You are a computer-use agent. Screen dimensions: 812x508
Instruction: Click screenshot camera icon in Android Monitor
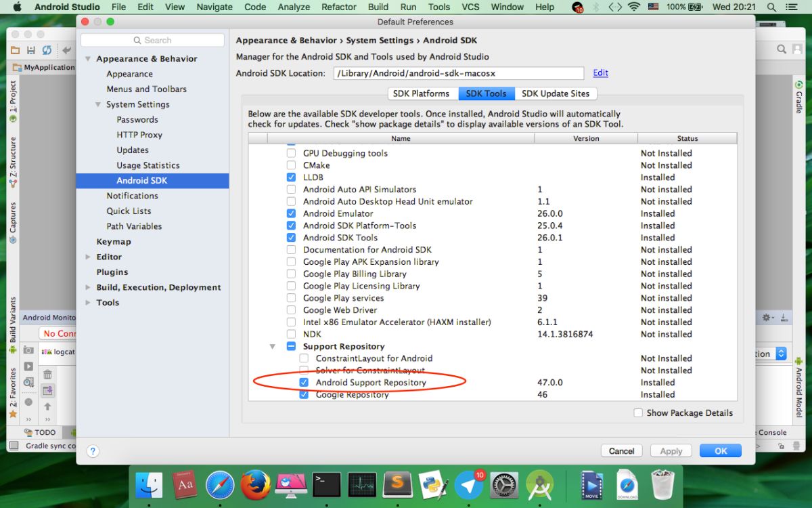point(28,350)
